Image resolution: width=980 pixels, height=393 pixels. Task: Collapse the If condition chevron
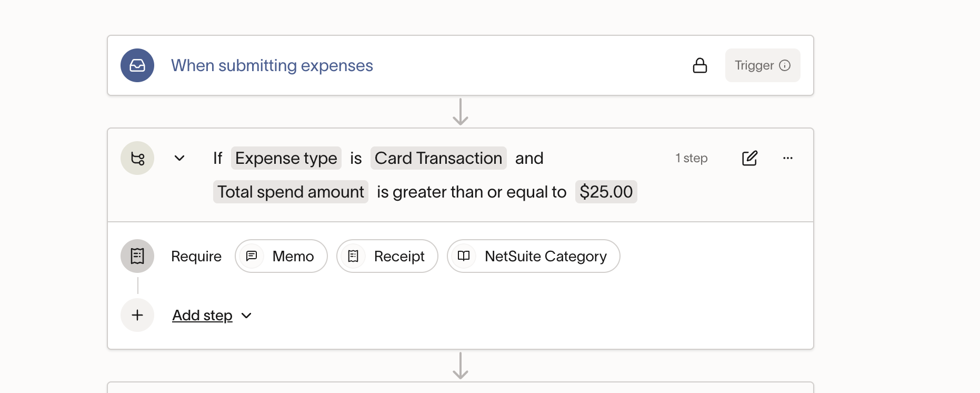point(179,158)
